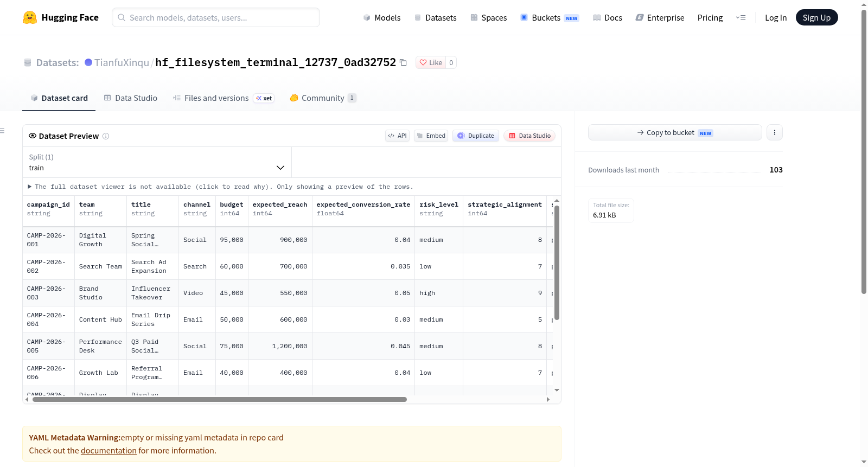
Task: Open the dataset preview info icon
Action: pos(106,136)
